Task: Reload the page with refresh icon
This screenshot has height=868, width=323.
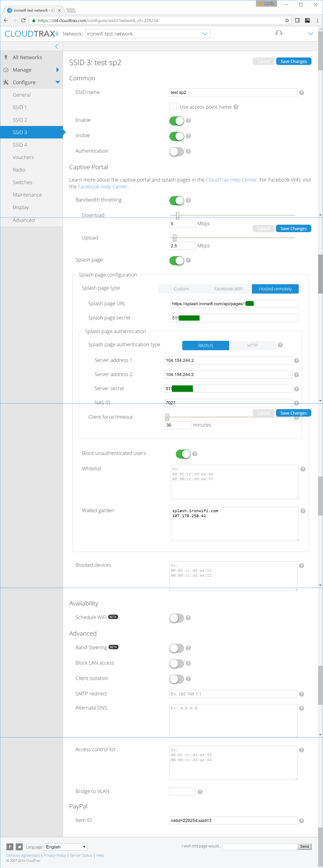Action: (x=23, y=20)
